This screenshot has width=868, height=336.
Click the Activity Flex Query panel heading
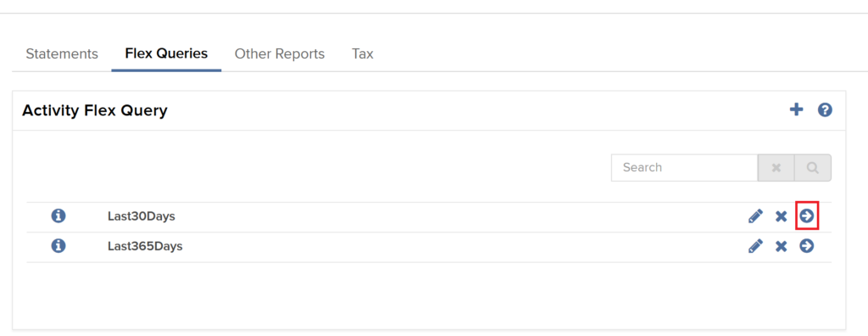(x=95, y=111)
